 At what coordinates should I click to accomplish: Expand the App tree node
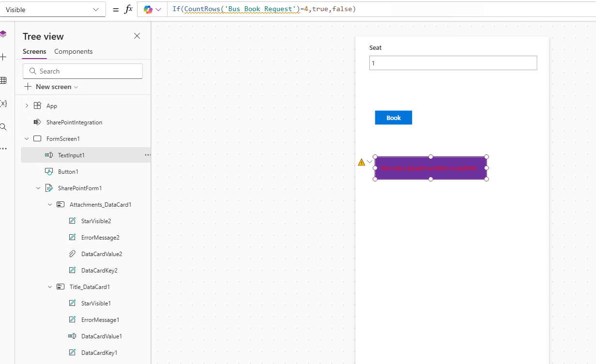(x=27, y=106)
